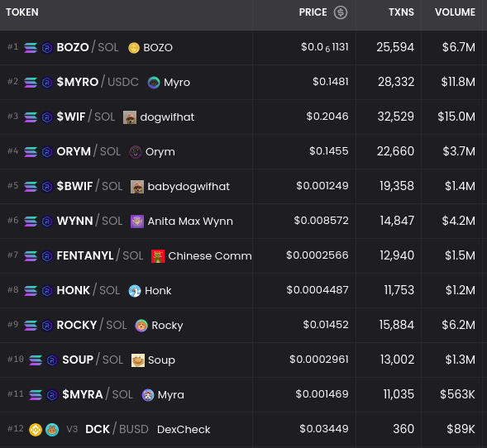487x448 pixels.
Task: Open the DCK / BUSD pair
Action: tap(117, 430)
